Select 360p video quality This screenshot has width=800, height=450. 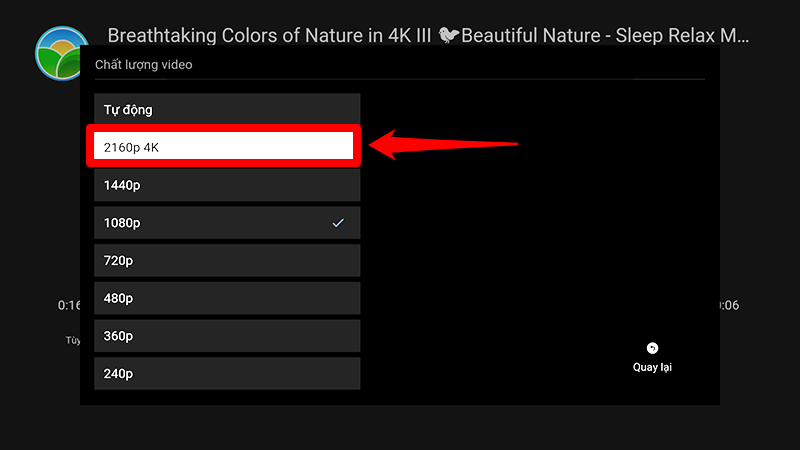pos(227,336)
